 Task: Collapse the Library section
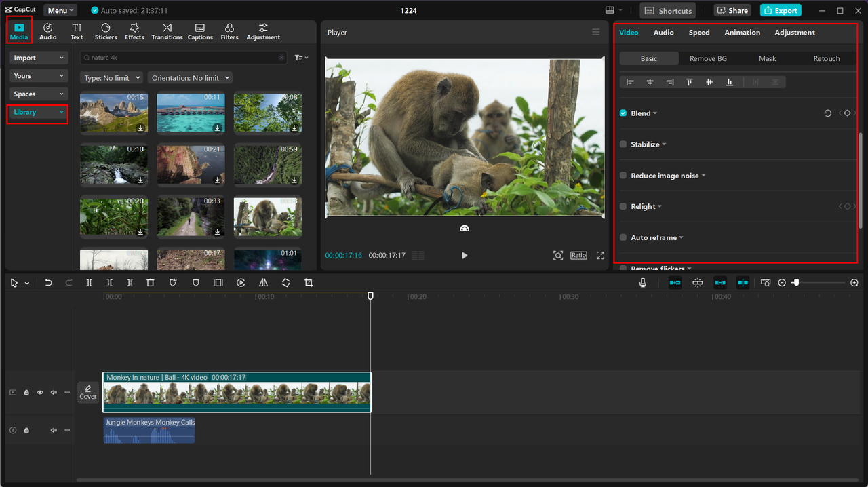[39, 112]
